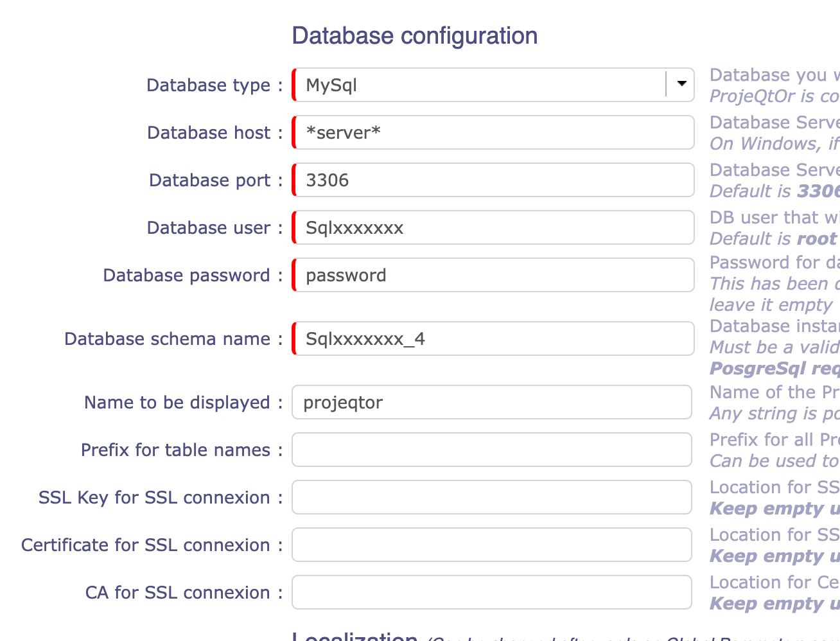Screen dimensions: 840x641
Task: Select the CA for SSL connexion field
Action: pyautogui.click(x=492, y=592)
